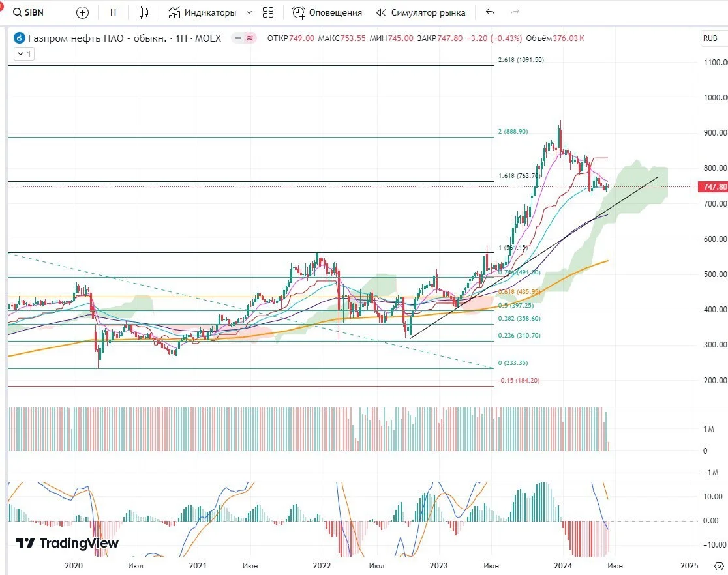Undo the last chart action
Viewport: 728px width, 575px height.
(x=491, y=12)
